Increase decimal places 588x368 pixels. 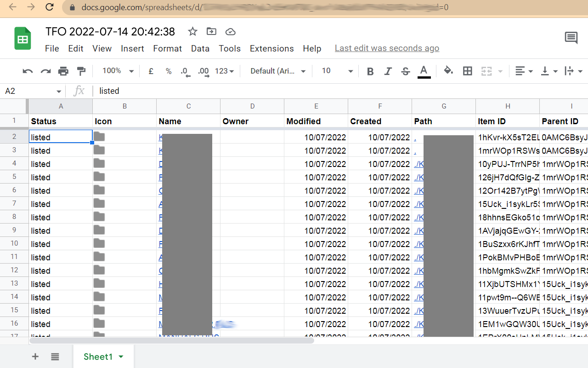pos(204,71)
